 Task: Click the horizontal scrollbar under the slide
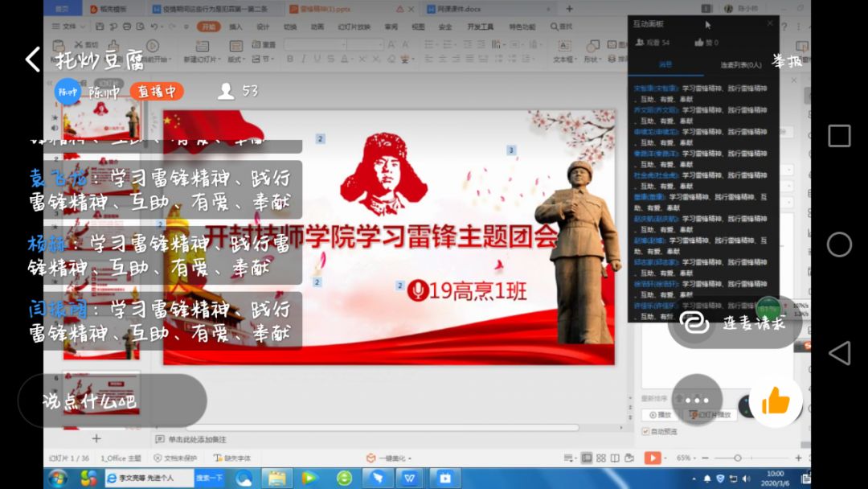point(382,428)
